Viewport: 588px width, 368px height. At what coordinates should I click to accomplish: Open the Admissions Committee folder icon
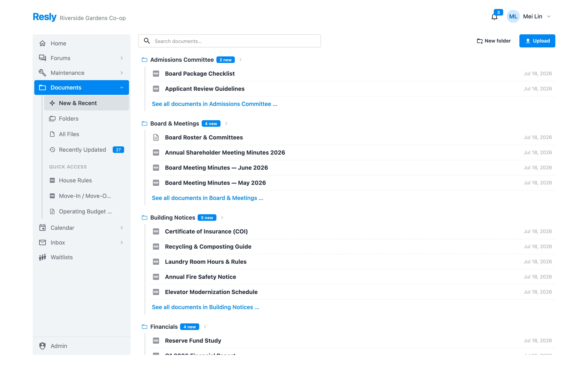(x=145, y=60)
